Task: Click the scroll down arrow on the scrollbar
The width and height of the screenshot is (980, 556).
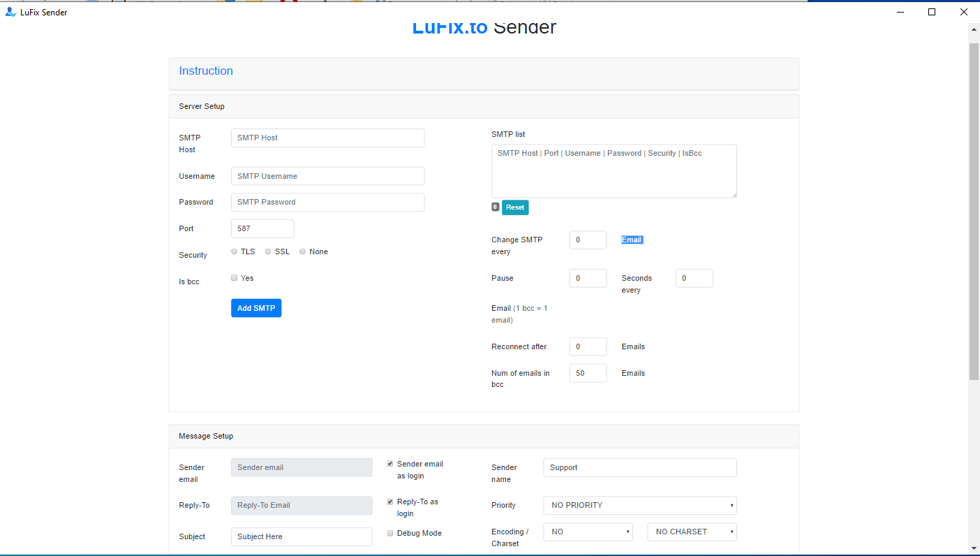Action: [x=974, y=548]
